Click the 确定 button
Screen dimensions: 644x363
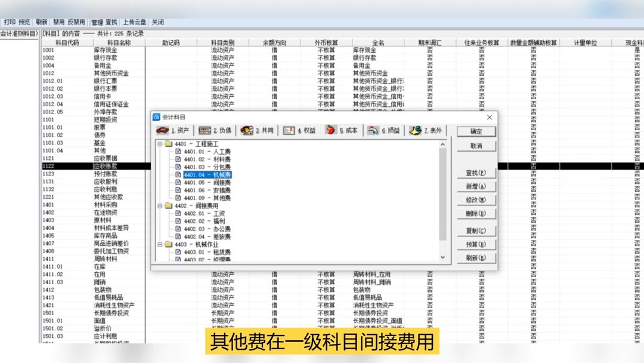click(x=476, y=131)
